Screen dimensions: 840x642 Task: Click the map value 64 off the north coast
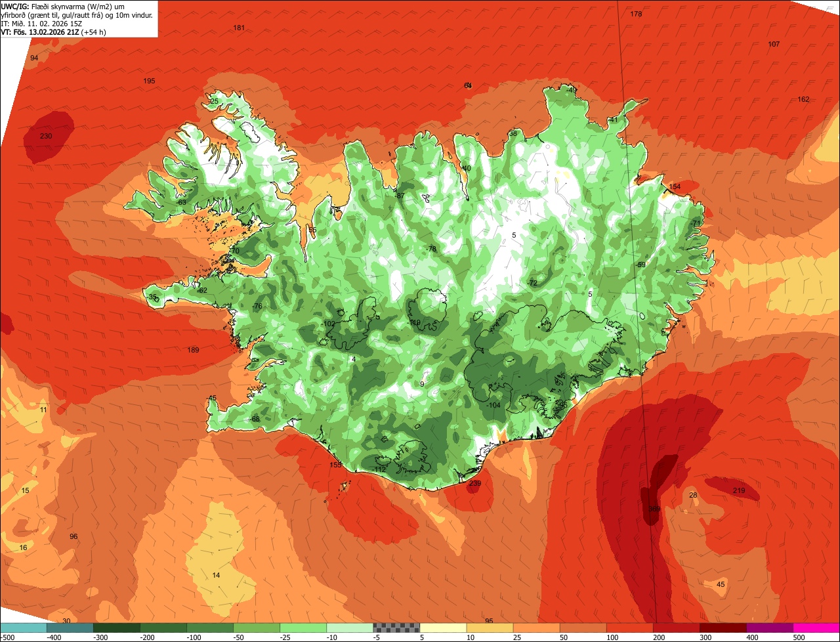tap(468, 85)
